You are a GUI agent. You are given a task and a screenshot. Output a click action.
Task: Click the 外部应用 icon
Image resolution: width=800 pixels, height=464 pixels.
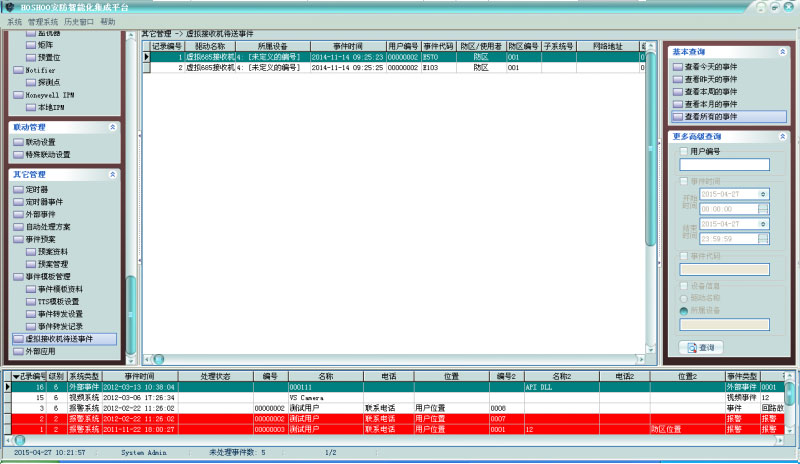tap(18, 352)
